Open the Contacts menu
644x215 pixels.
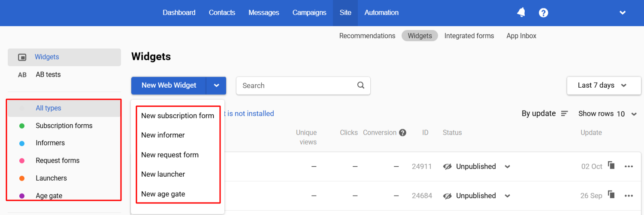click(x=222, y=13)
